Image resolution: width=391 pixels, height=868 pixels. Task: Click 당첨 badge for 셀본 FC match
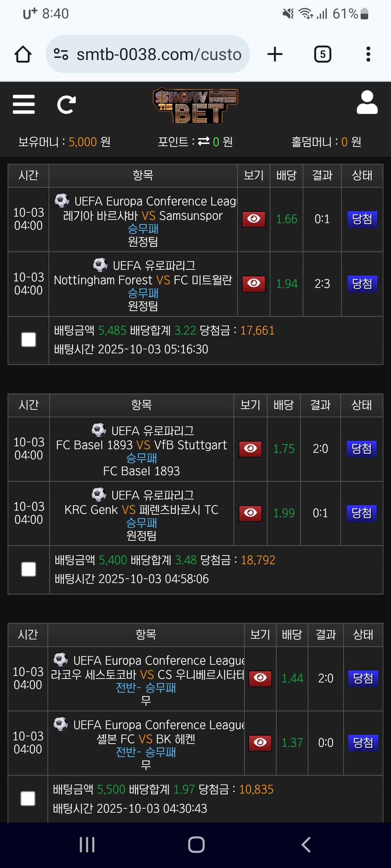coord(363,743)
